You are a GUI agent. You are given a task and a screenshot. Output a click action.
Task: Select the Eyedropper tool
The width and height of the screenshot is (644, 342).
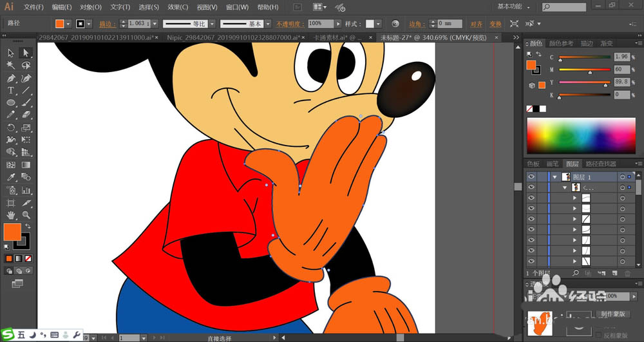point(11,177)
